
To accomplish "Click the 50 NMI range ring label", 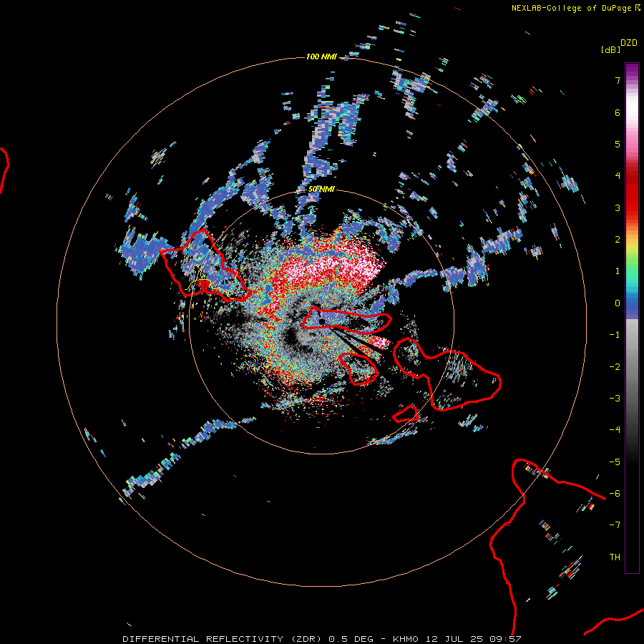I will point(321,189).
